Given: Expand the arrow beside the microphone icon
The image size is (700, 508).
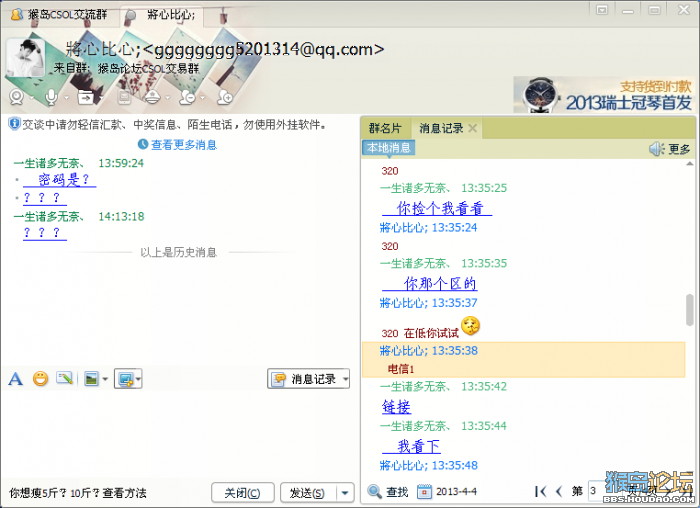Looking at the screenshot, I should pos(67,98).
